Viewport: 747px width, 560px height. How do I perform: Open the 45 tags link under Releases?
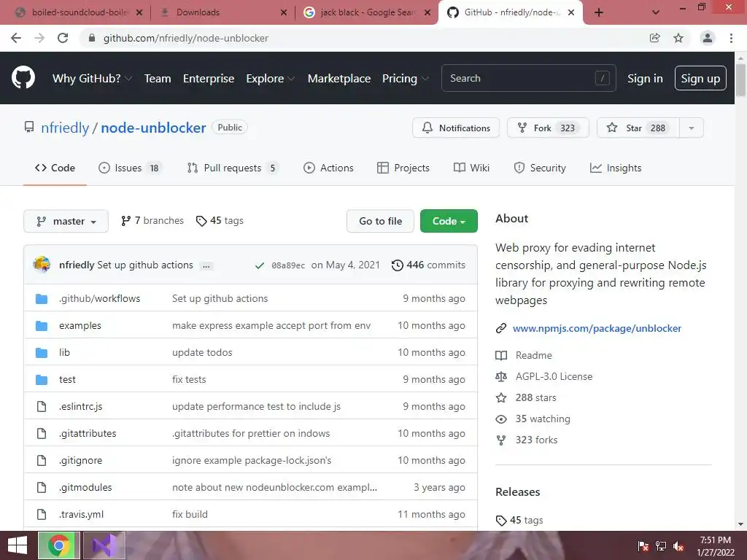pyautogui.click(x=519, y=520)
